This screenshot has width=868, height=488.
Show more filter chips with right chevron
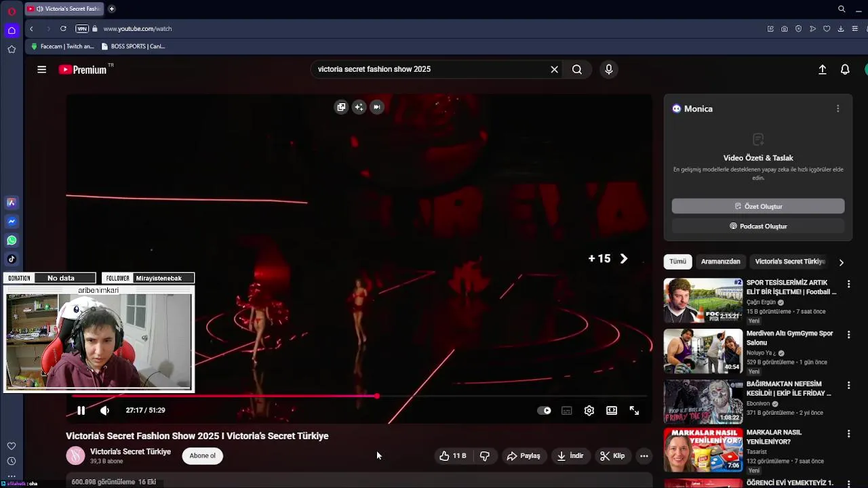point(842,262)
